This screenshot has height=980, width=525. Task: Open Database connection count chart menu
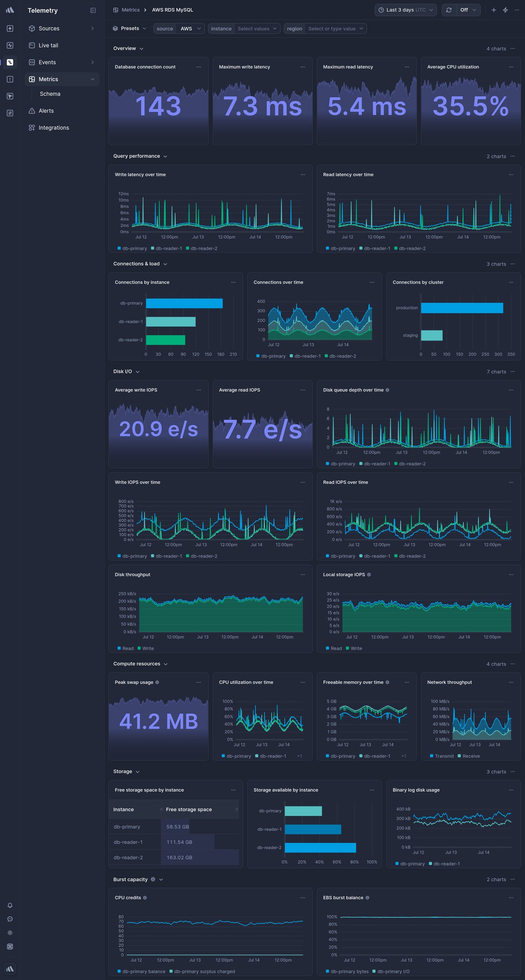(x=199, y=67)
